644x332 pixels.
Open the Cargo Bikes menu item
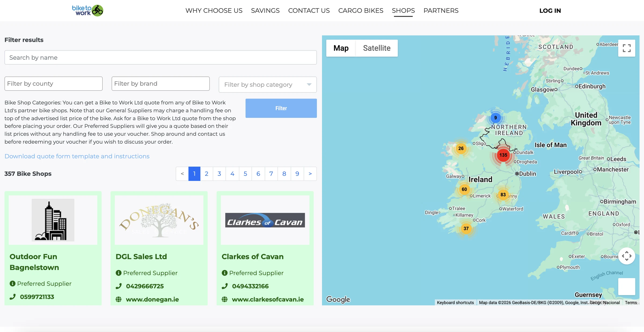pos(361,10)
